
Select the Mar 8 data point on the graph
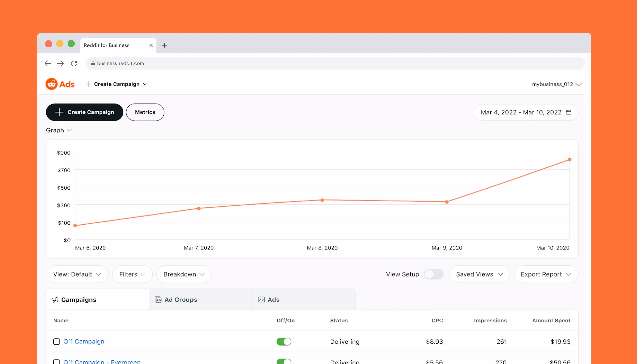[x=322, y=200]
